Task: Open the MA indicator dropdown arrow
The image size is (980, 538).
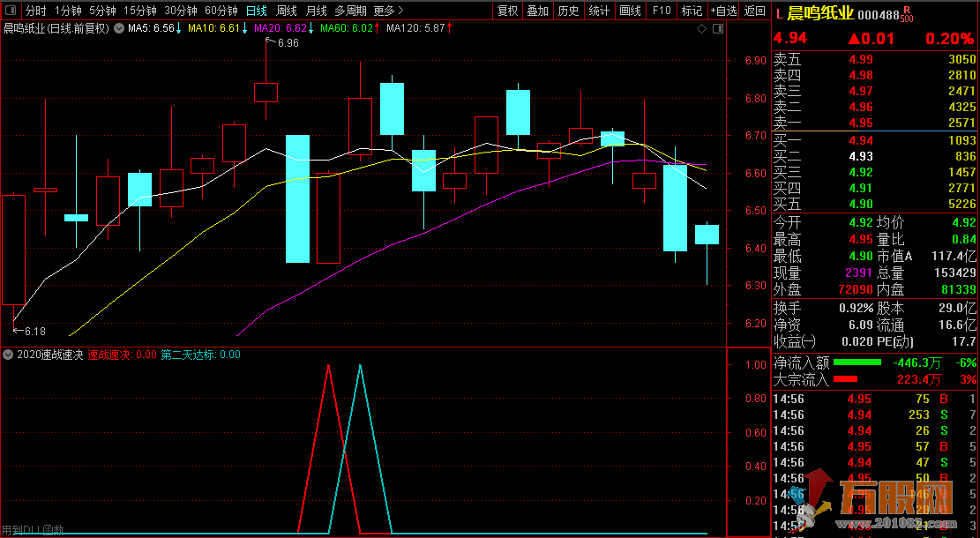Action: [119, 28]
